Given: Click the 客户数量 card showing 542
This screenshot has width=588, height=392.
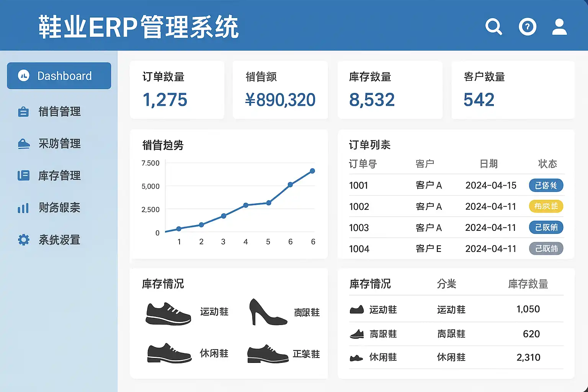Looking at the screenshot, I should [x=513, y=90].
